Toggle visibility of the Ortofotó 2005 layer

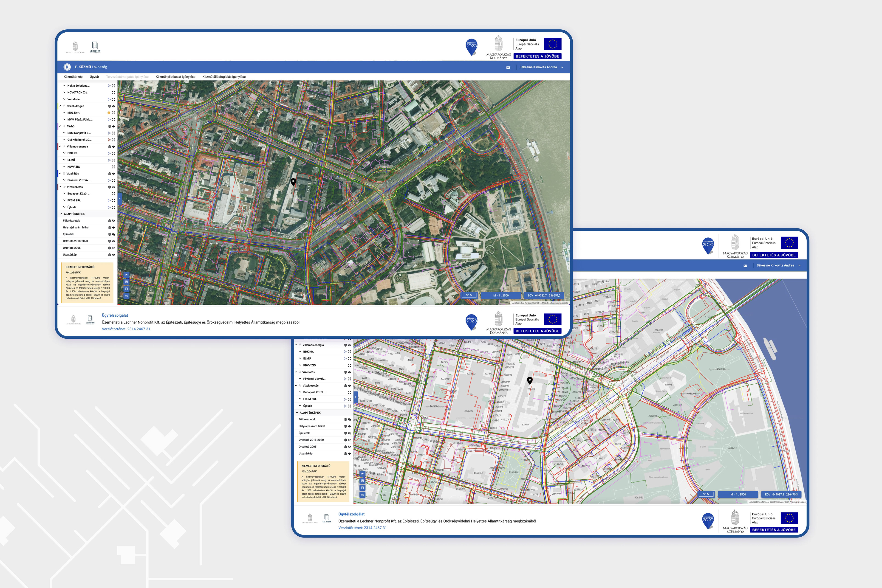pos(113,248)
